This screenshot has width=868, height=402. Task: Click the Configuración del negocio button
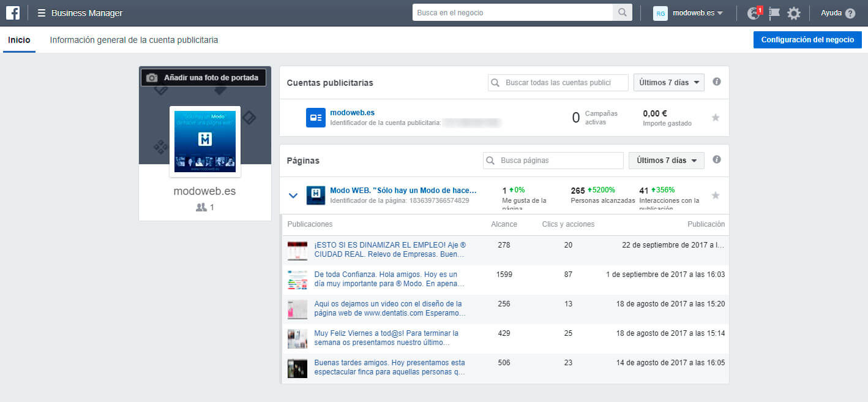(807, 40)
